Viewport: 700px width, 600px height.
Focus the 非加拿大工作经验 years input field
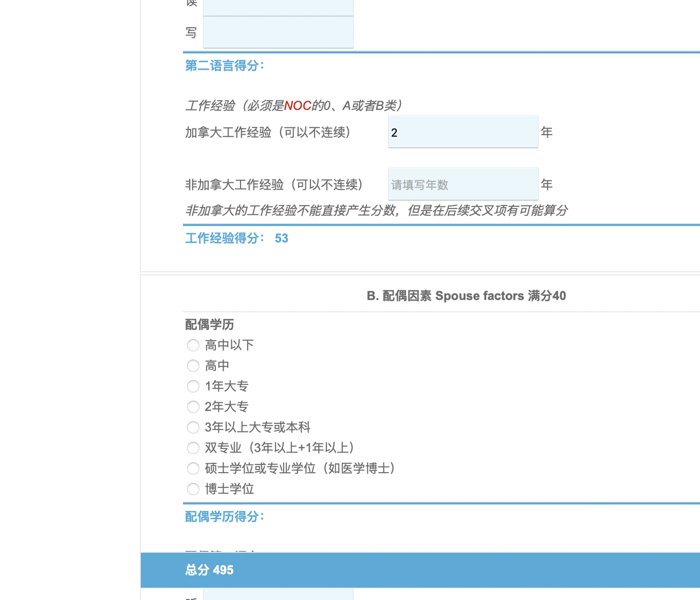463,184
